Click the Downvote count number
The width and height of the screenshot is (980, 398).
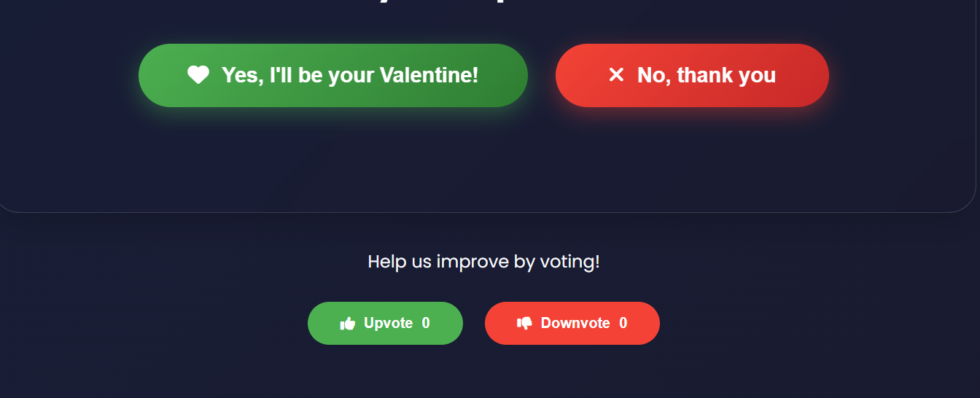[x=623, y=323]
